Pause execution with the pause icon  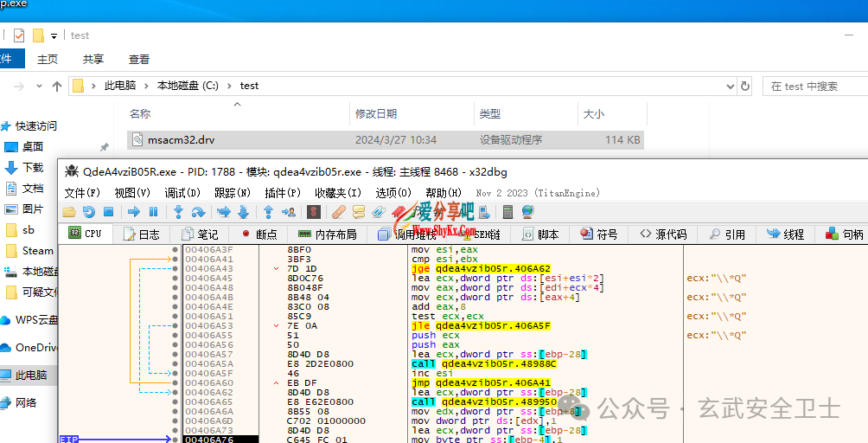(153, 212)
